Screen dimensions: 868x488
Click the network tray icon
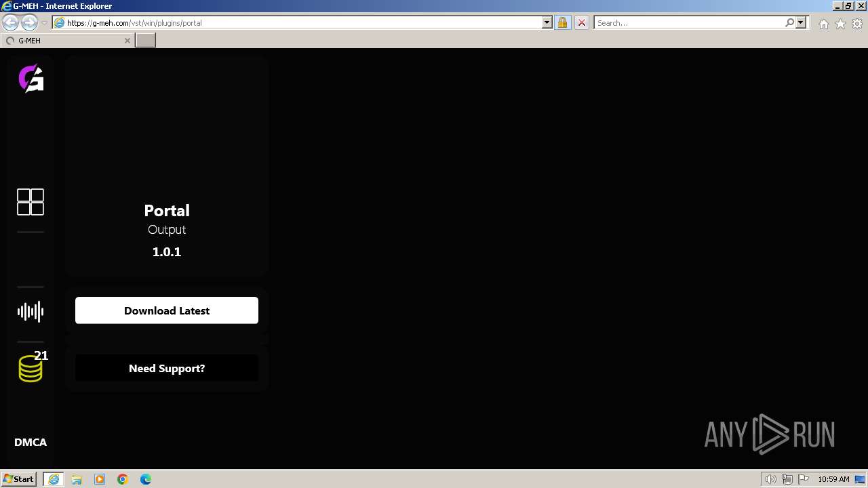[787, 479]
